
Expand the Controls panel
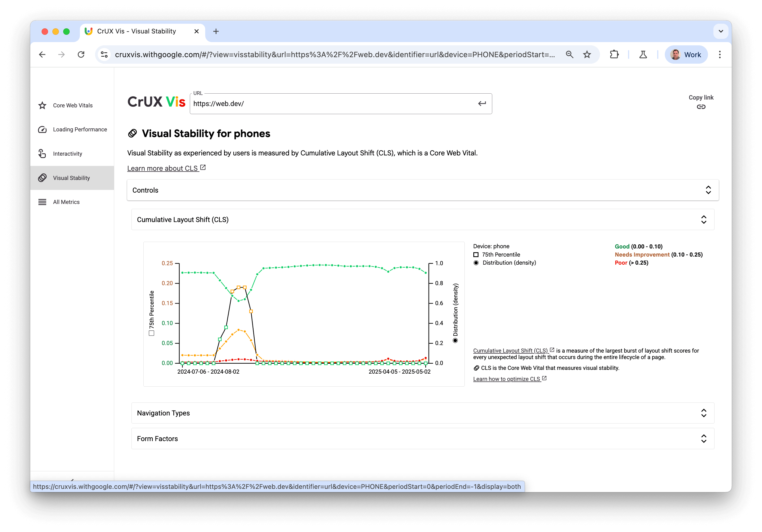[x=709, y=190]
